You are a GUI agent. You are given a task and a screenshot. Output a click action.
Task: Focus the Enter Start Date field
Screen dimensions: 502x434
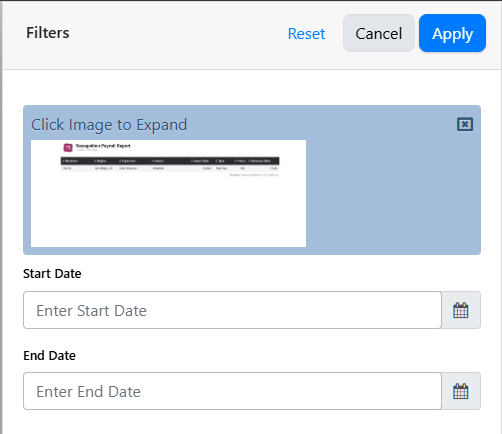point(232,310)
